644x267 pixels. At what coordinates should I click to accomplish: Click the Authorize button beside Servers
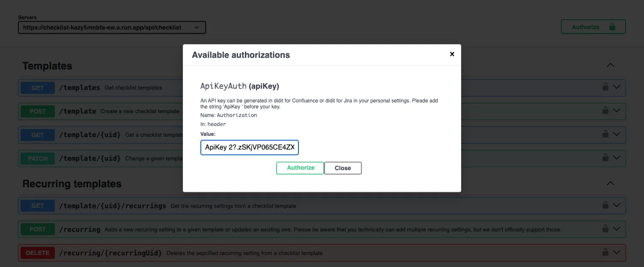tap(593, 27)
